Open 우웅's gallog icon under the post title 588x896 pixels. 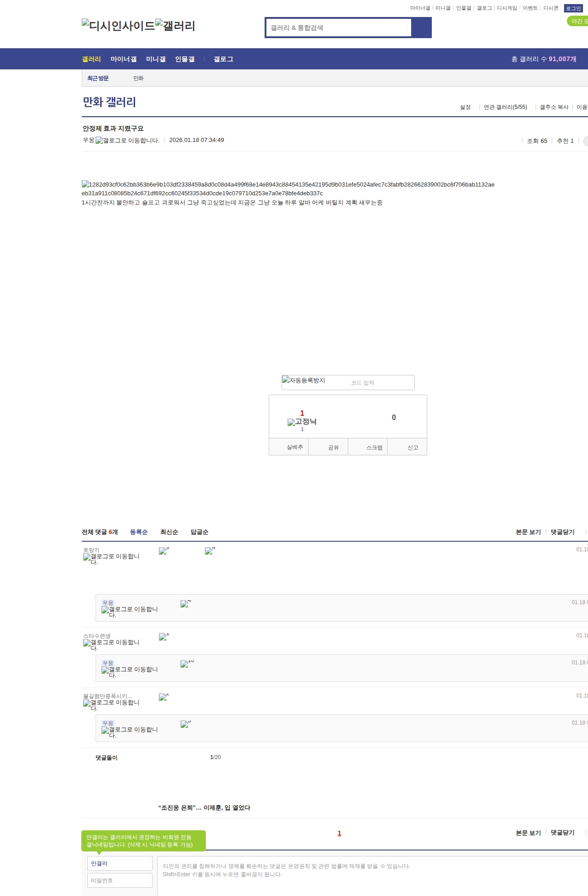coord(127,141)
